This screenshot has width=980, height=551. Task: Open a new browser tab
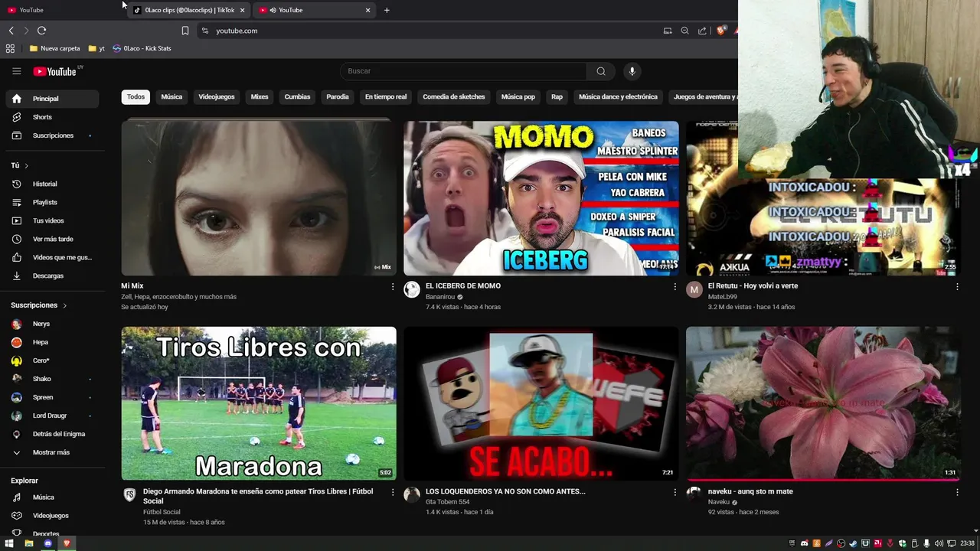point(387,10)
